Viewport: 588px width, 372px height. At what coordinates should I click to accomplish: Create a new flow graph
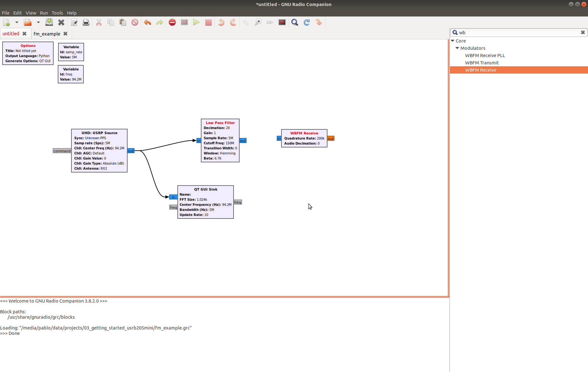click(x=7, y=23)
